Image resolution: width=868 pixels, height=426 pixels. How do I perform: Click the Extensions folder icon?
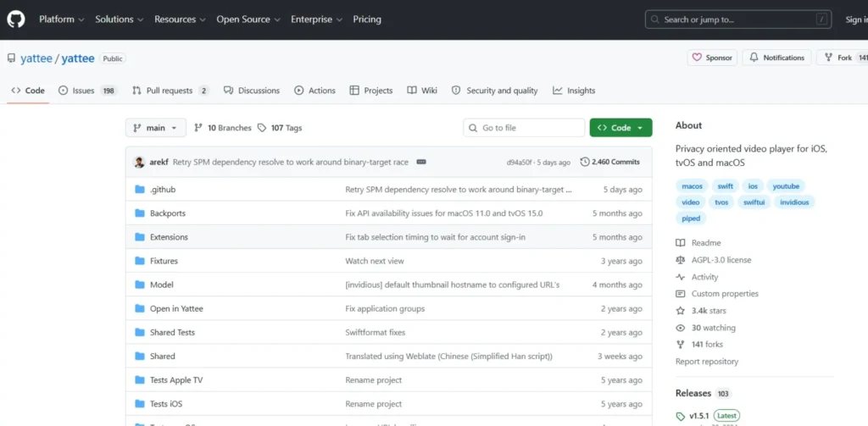click(x=140, y=237)
